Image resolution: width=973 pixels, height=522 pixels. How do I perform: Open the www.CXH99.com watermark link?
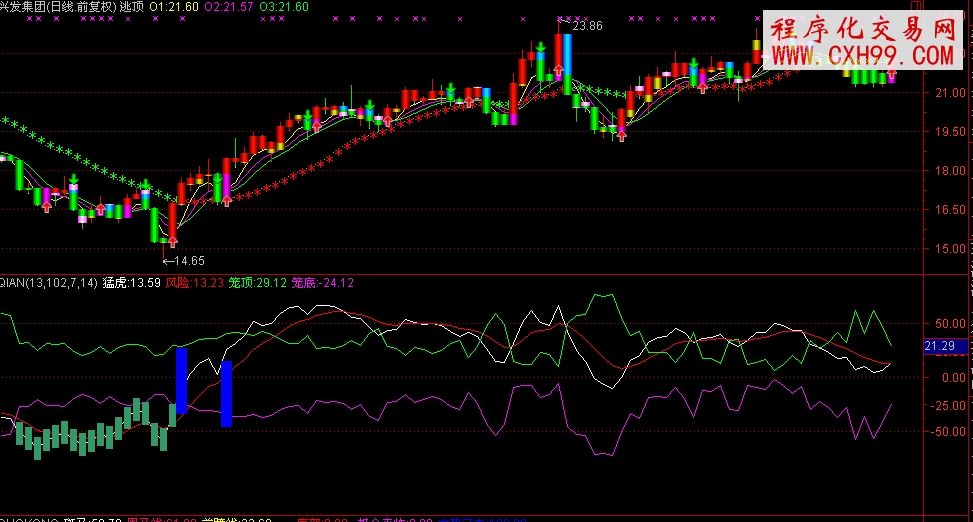862,55
